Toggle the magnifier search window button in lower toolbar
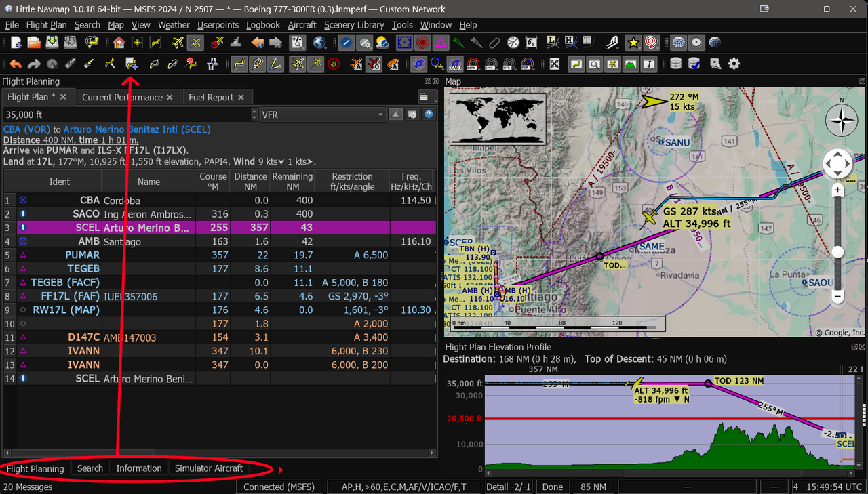 pyautogui.click(x=594, y=64)
